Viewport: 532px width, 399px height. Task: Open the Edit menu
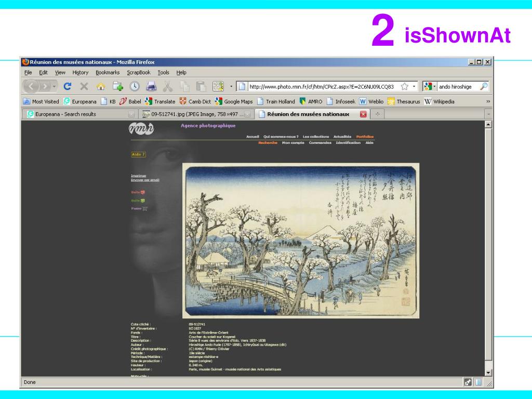click(43, 72)
